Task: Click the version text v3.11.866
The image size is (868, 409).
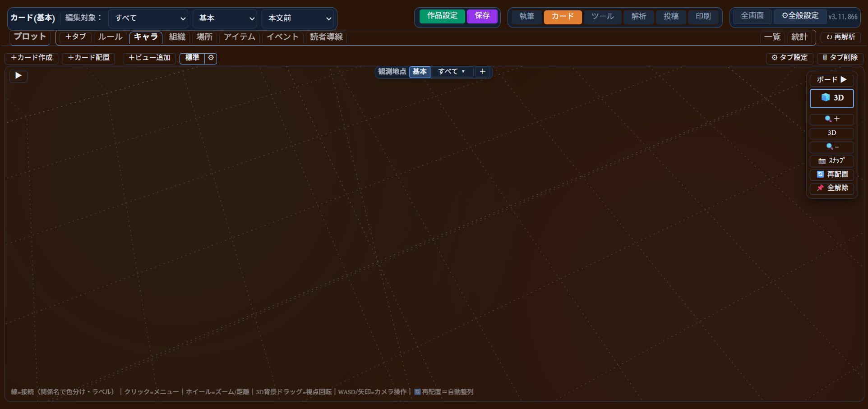Action: pyautogui.click(x=843, y=17)
